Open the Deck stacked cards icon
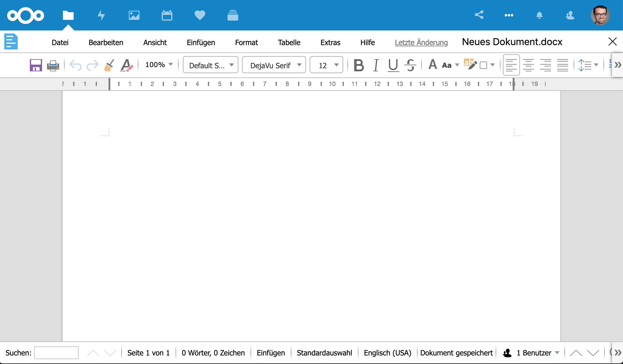 coord(233,15)
